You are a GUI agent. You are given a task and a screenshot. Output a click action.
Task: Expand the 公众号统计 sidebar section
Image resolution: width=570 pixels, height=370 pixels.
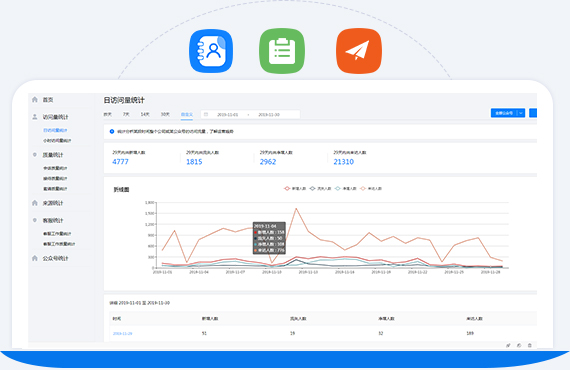55,258
